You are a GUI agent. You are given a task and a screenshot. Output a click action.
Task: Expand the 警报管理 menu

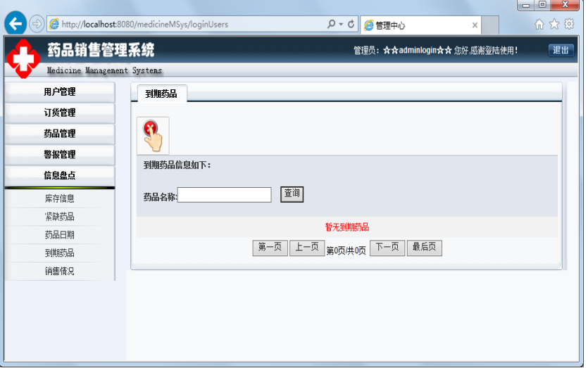[60, 155]
